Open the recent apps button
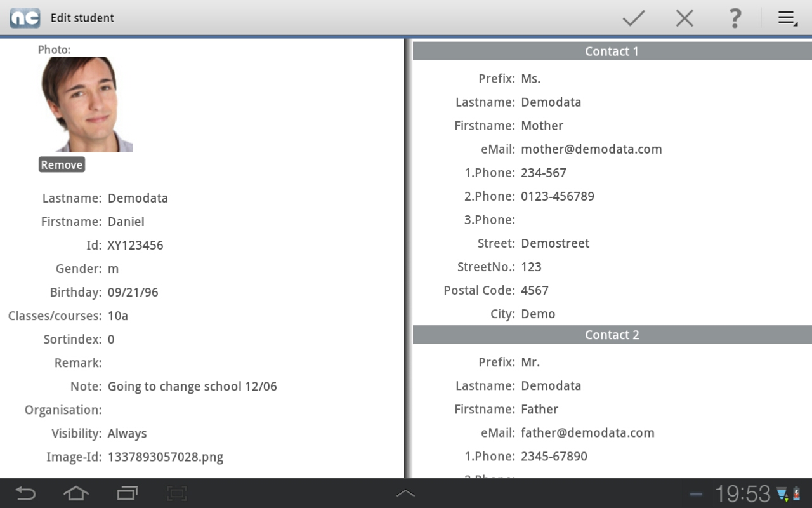812x508 pixels. [128, 493]
